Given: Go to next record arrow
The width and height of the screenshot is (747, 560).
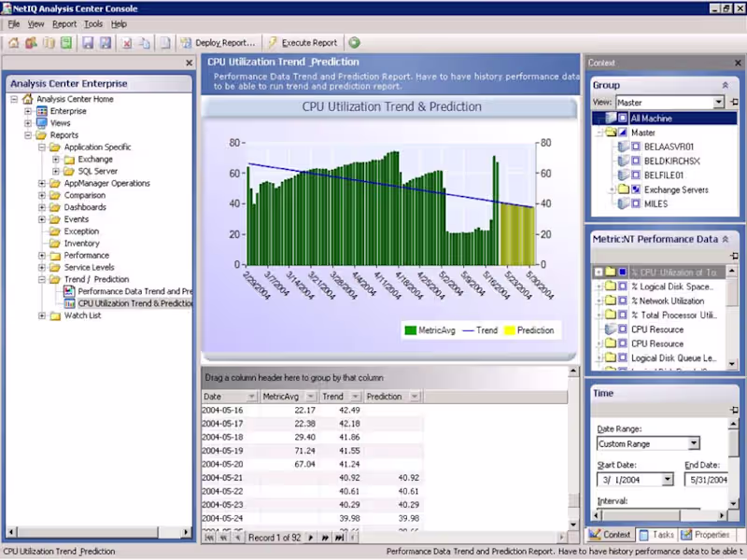Looking at the screenshot, I should [x=311, y=538].
